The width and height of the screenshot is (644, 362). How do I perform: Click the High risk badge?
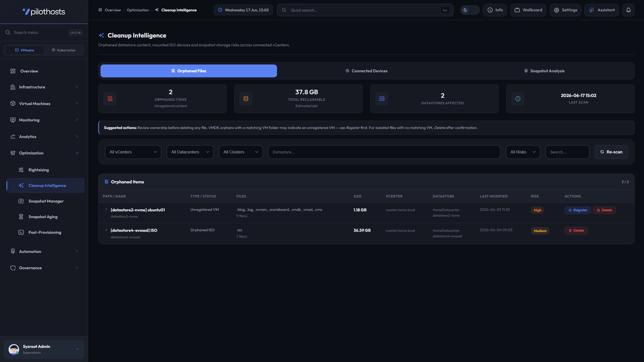click(x=537, y=210)
